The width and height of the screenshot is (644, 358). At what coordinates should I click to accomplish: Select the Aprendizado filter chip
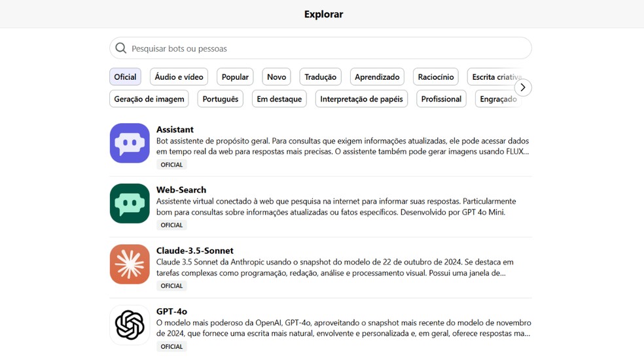pyautogui.click(x=377, y=77)
